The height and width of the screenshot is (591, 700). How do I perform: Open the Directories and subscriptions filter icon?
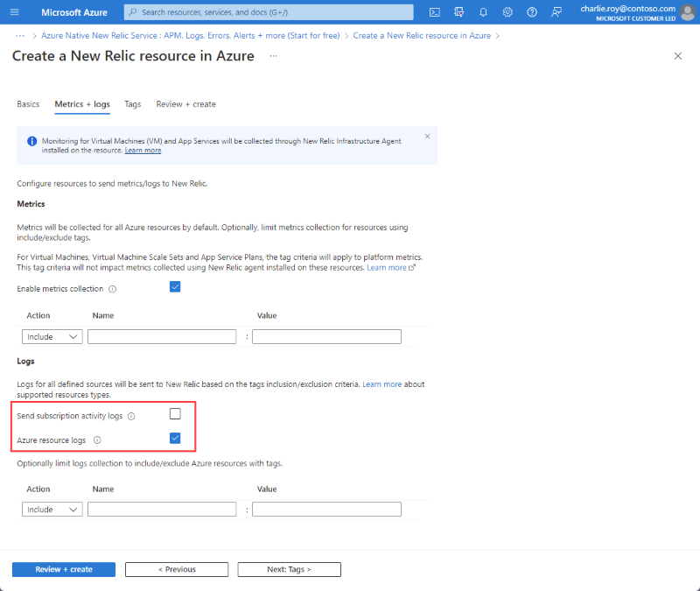[x=458, y=12]
